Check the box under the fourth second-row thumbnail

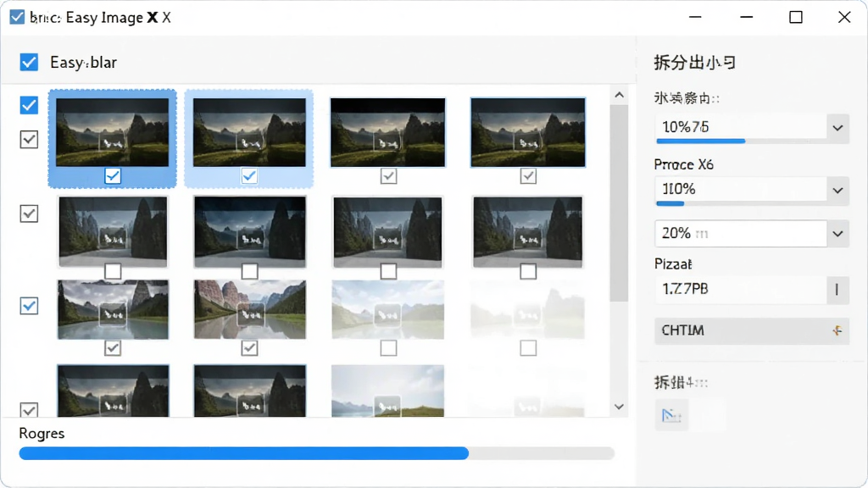click(x=528, y=271)
